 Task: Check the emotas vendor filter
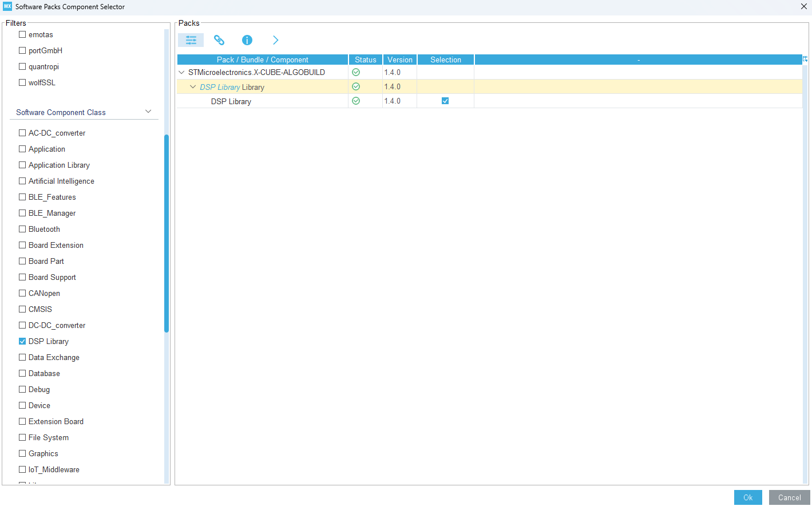tap(22, 34)
